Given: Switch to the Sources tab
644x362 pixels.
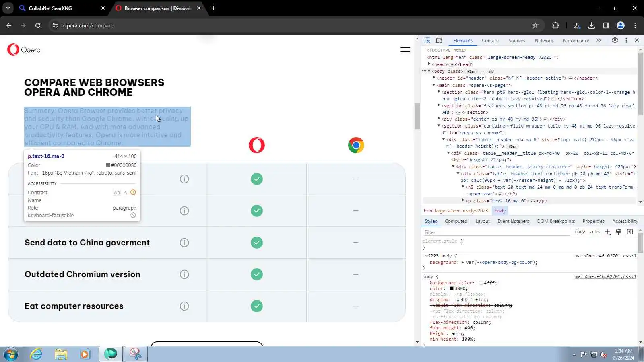Looking at the screenshot, I should point(516,41).
